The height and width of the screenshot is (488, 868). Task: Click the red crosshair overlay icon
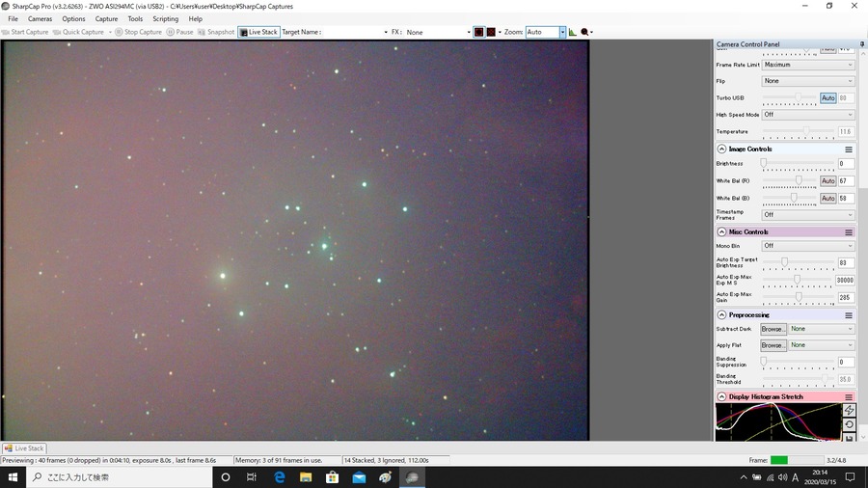[x=491, y=32]
